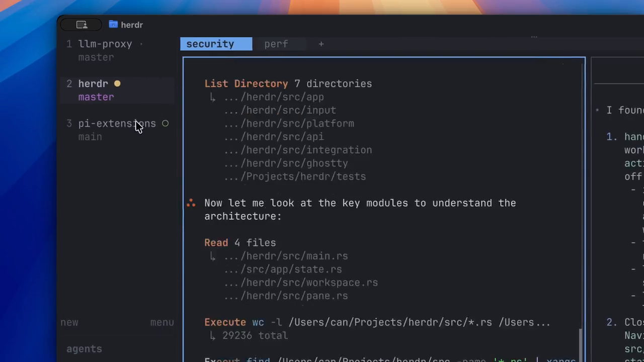Click the .../herdr/src/ghostty path

click(x=286, y=163)
